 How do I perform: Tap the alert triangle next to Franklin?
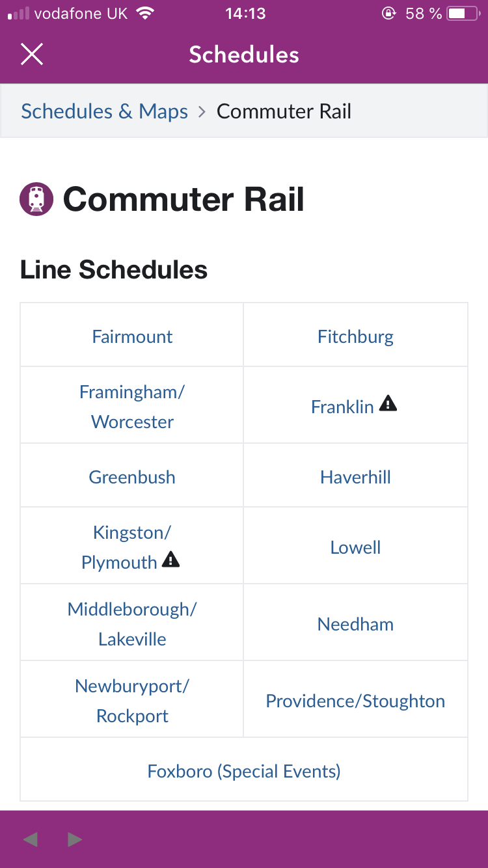[x=388, y=403]
